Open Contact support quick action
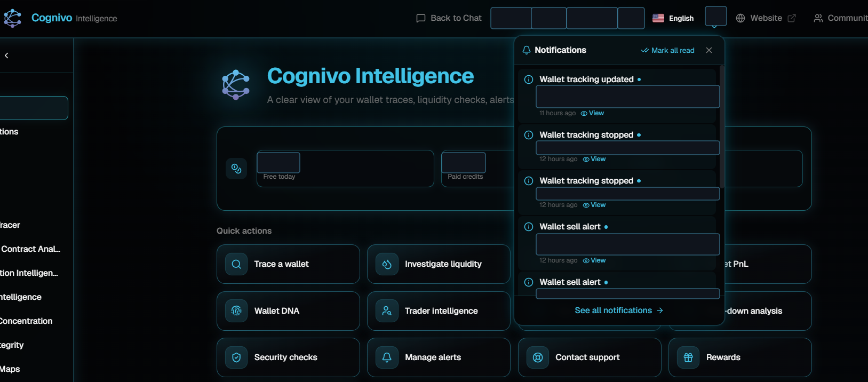868x382 pixels. (x=590, y=357)
